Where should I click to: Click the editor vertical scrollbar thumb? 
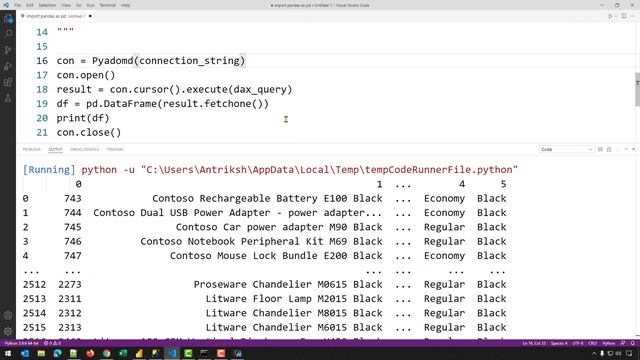pyautogui.click(x=637, y=89)
